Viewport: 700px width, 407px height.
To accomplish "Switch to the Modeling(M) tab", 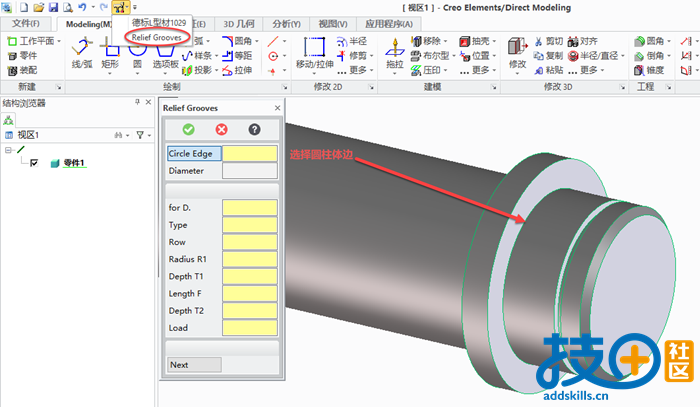I will (88, 24).
